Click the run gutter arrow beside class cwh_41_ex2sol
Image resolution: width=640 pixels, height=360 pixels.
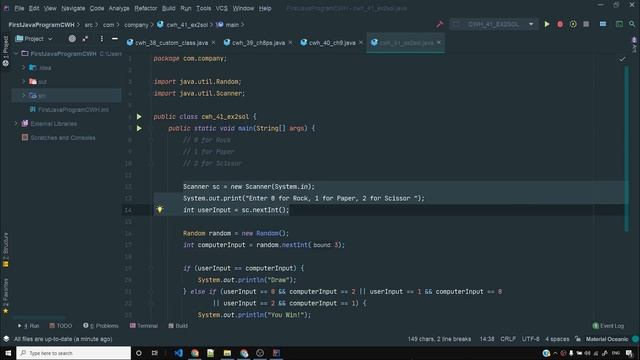point(139,117)
